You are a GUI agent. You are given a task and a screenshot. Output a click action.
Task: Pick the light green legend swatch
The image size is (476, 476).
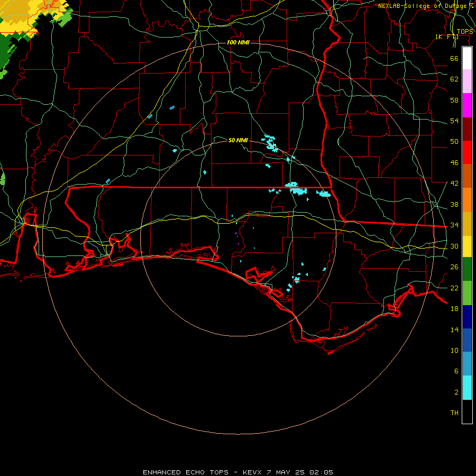(x=467, y=293)
